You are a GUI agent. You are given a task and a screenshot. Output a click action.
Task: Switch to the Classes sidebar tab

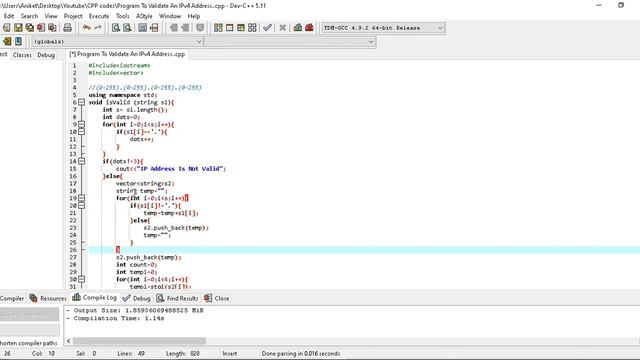tap(22, 55)
